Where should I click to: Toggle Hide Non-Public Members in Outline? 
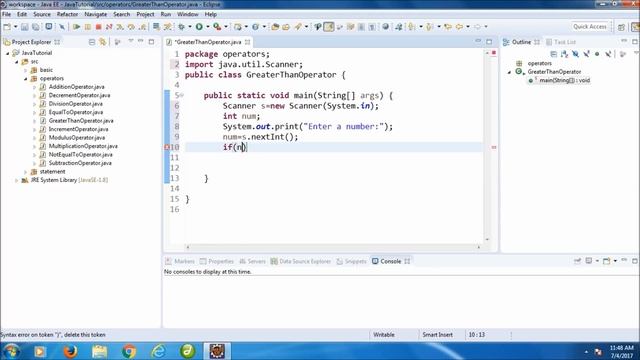click(597, 54)
